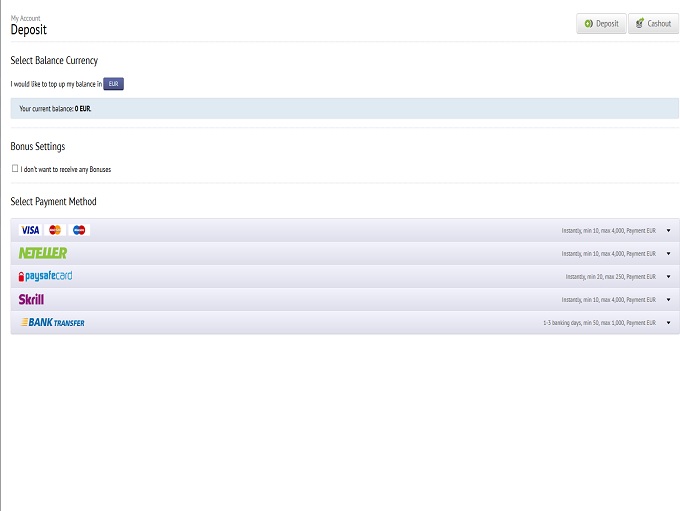Image resolution: width=680 pixels, height=511 pixels.
Task: Open the Cashout page button
Action: 653,23
